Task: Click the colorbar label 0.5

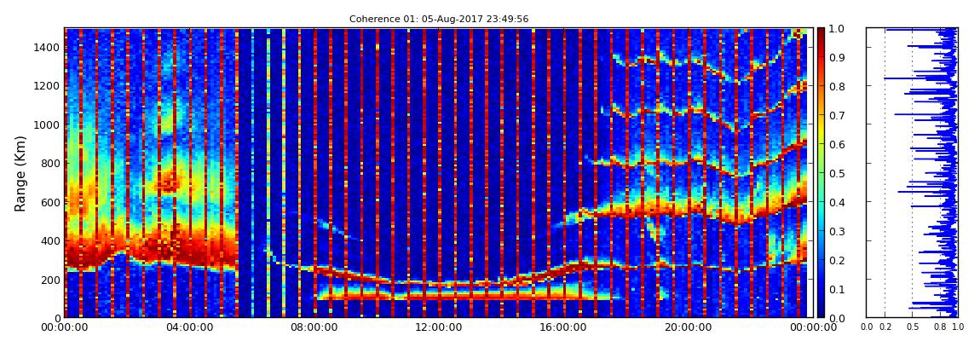Action: pyautogui.click(x=839, y=173)
